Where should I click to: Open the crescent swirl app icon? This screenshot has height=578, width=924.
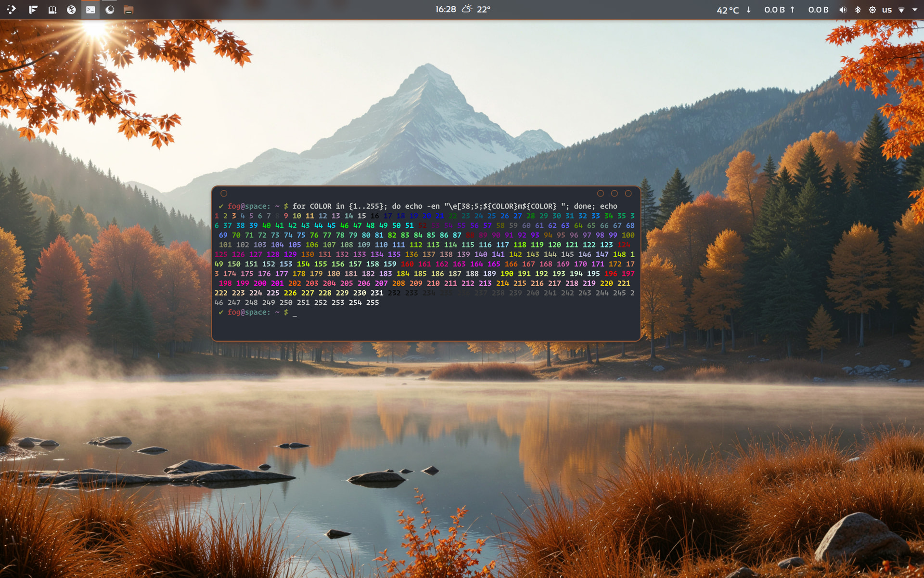click(110, 10)
